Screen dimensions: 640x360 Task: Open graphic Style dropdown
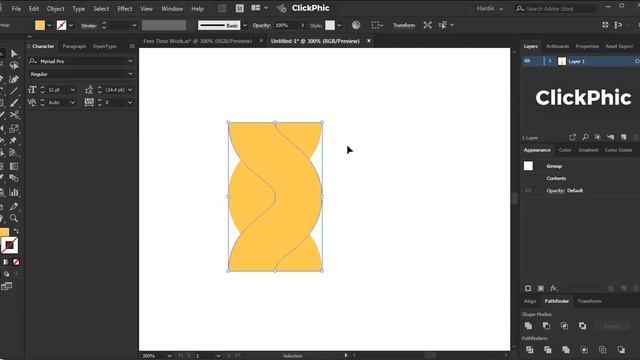pos(339,25)
